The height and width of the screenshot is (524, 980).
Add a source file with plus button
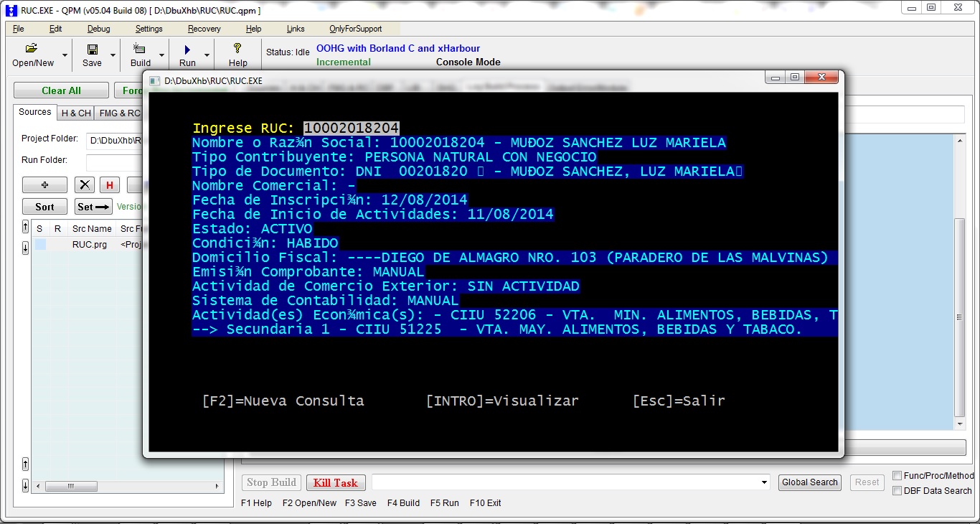coord(44,185)
